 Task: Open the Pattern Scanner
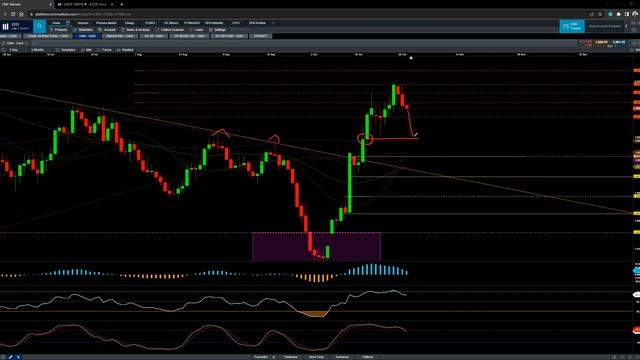click(x=169, y=30)
